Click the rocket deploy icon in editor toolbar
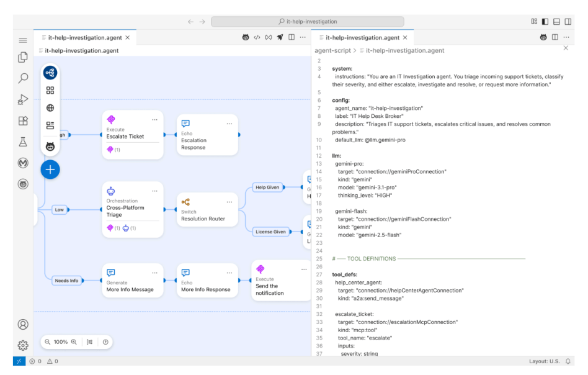 (280, 37)
